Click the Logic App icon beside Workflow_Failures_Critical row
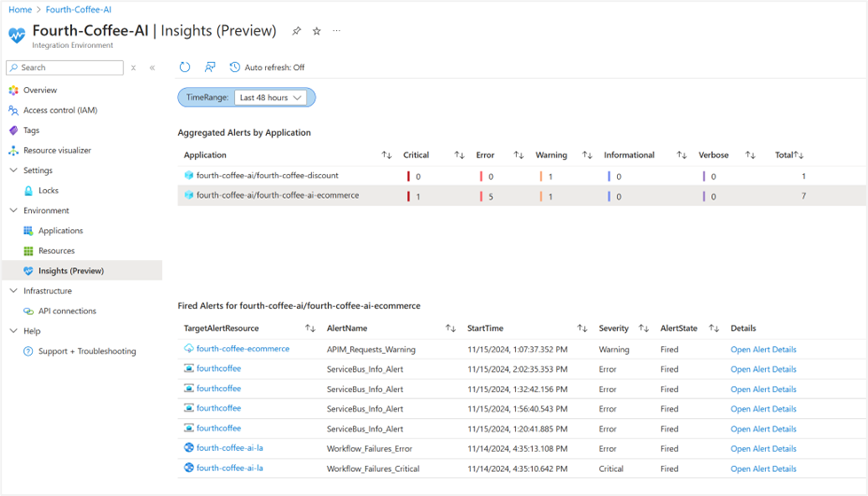Screen dimensions: 868x496 click(x=189, y=468)
